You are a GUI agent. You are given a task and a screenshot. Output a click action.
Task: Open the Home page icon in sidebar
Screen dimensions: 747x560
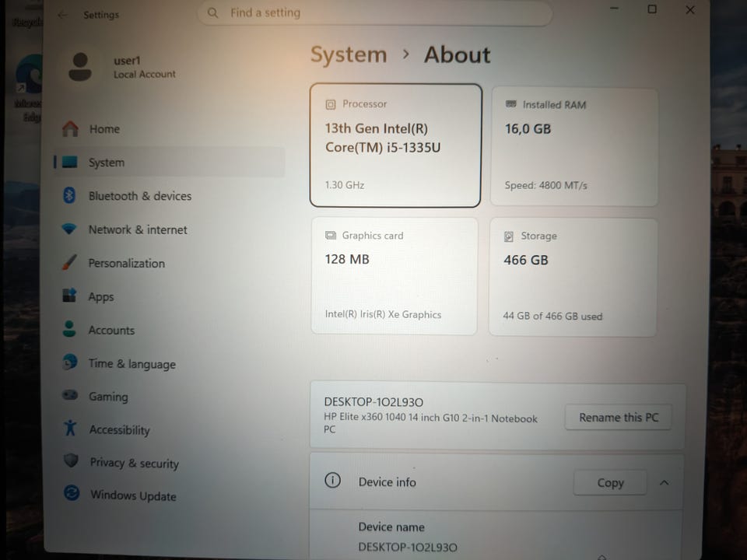click(x=71, y=128)
